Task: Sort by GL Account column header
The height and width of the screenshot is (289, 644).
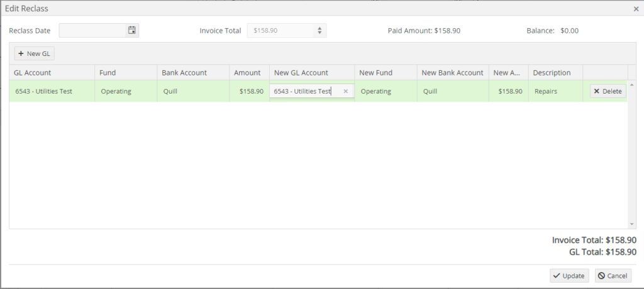Action: click(x=33, y=72)
